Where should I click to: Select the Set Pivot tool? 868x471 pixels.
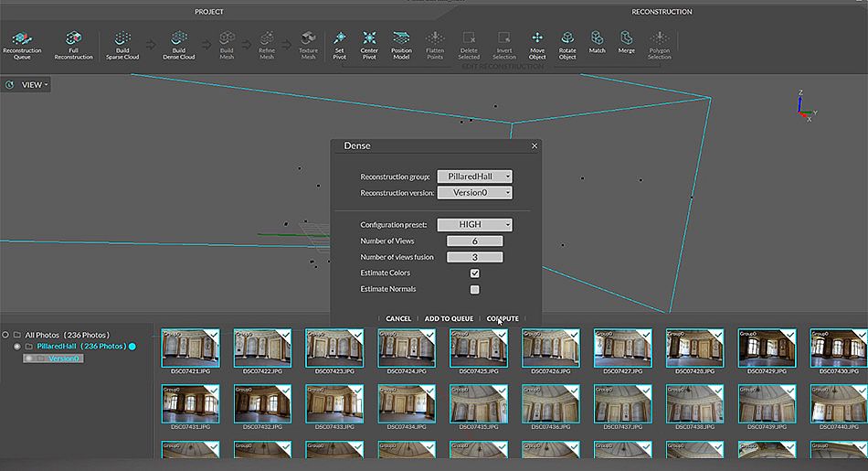(339, 44)
